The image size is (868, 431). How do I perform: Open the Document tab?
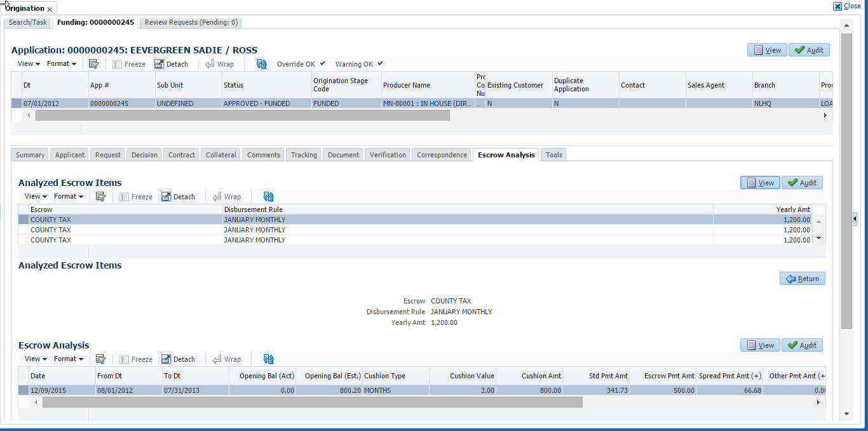pos(344,155)
